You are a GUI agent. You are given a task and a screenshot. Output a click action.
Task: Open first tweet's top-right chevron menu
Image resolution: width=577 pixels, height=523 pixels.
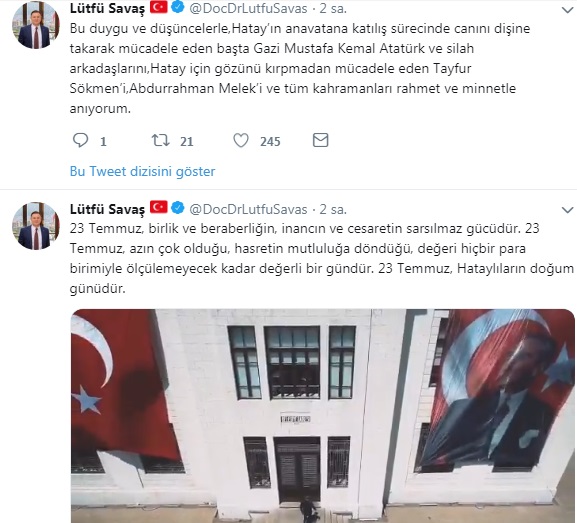tap(568, 10)
